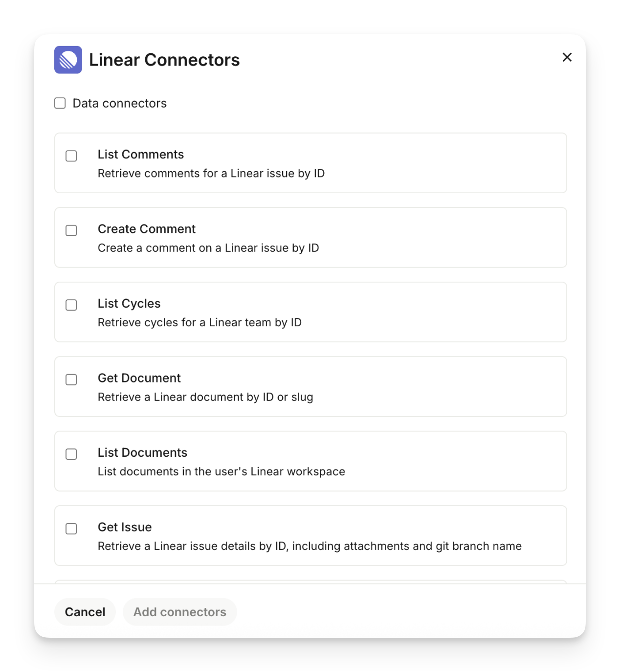Close the Linear Connectors dialog
This screenshot has width=620, height=672.
pos(567,57)
